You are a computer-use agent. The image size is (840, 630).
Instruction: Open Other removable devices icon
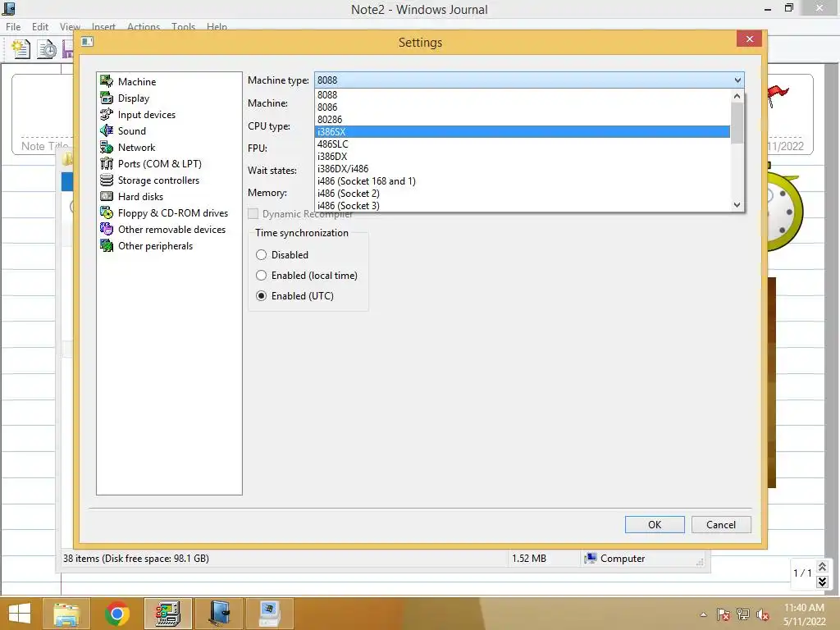(107, 230)
